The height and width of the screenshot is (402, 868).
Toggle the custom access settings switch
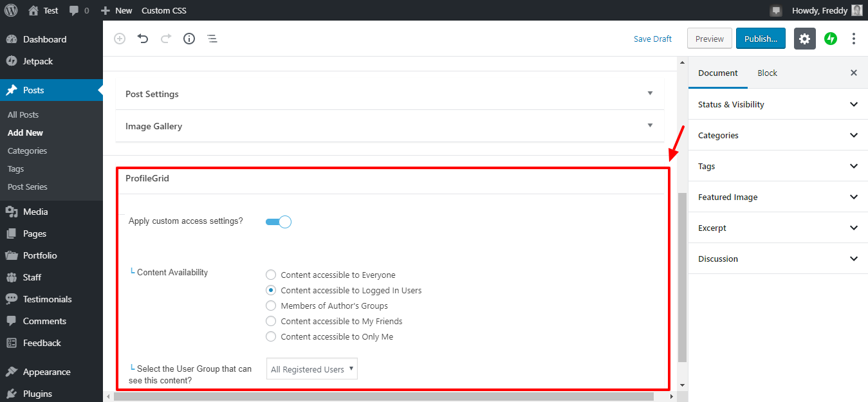click(279, 222)
